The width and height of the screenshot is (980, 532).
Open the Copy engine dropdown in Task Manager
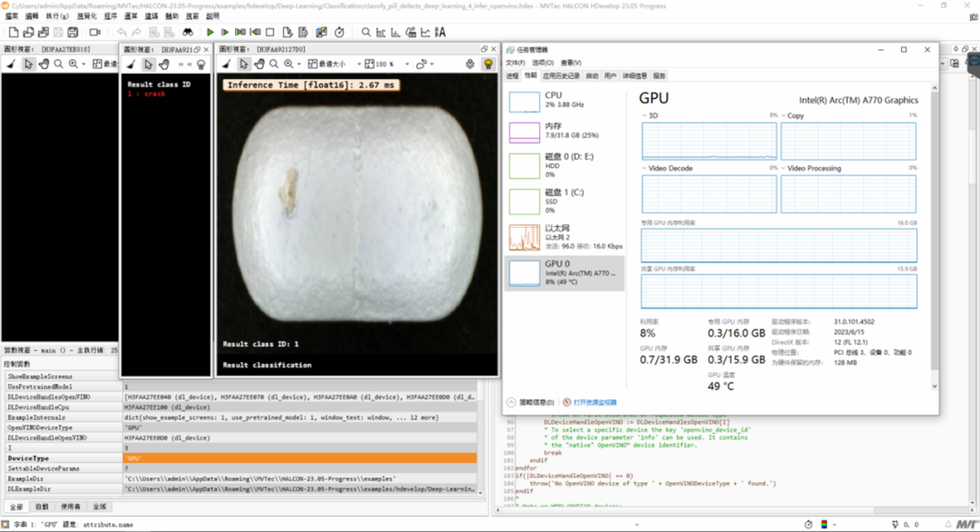(783, 115)
